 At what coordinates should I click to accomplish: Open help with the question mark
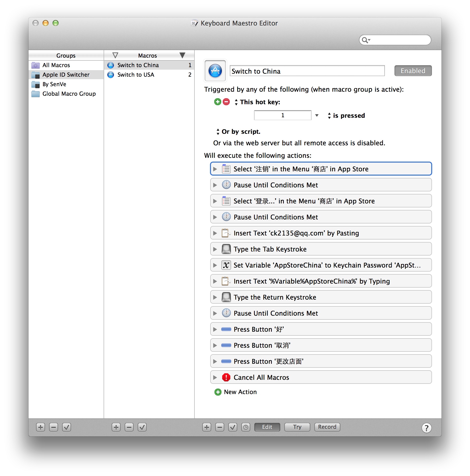[426, 428]
